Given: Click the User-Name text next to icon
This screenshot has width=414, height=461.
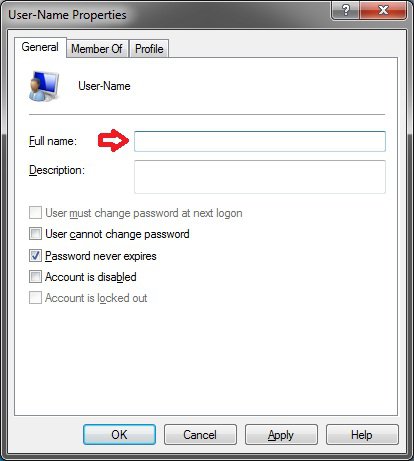Looking at the screenshot, I should pyautogui.click(x=104, y=86).
